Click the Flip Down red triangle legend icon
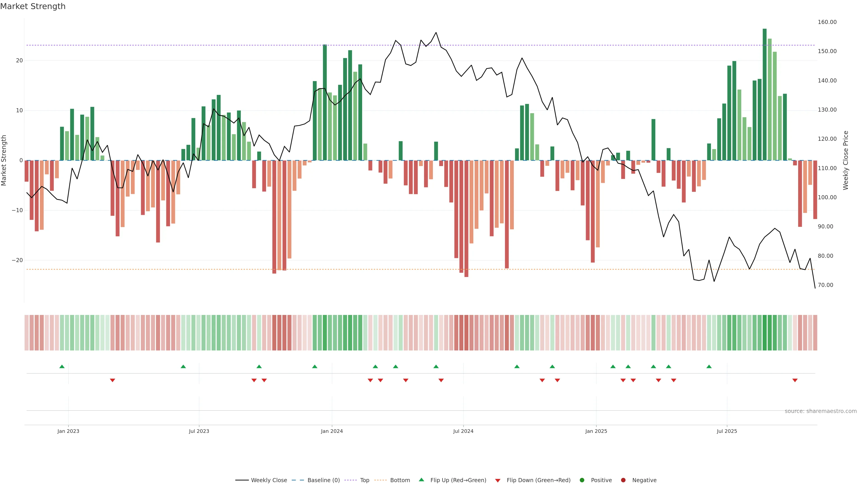The image size is (868, 488). point(498,481)
